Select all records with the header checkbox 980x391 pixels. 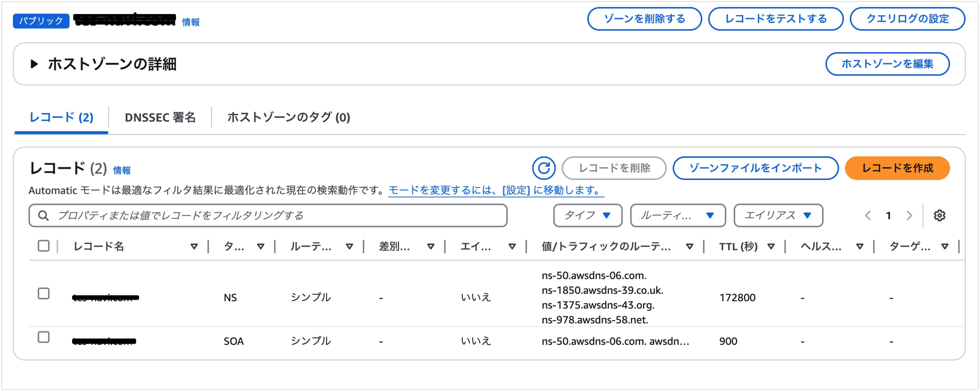click(44, 246)
